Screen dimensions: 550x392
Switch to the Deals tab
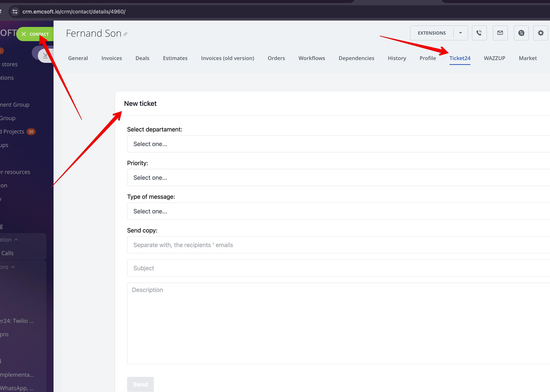(x=142, y=58)
